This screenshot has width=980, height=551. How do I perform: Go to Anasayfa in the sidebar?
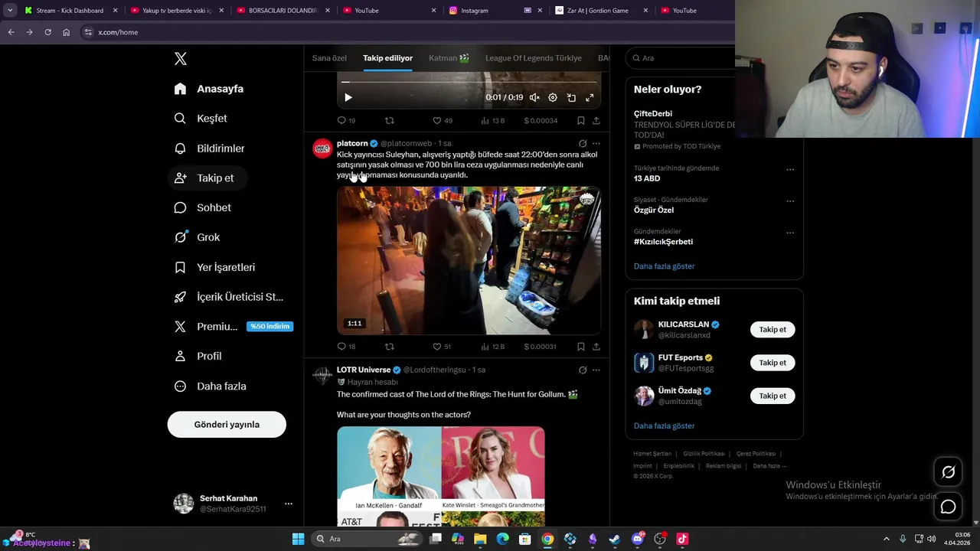point(208,89)
